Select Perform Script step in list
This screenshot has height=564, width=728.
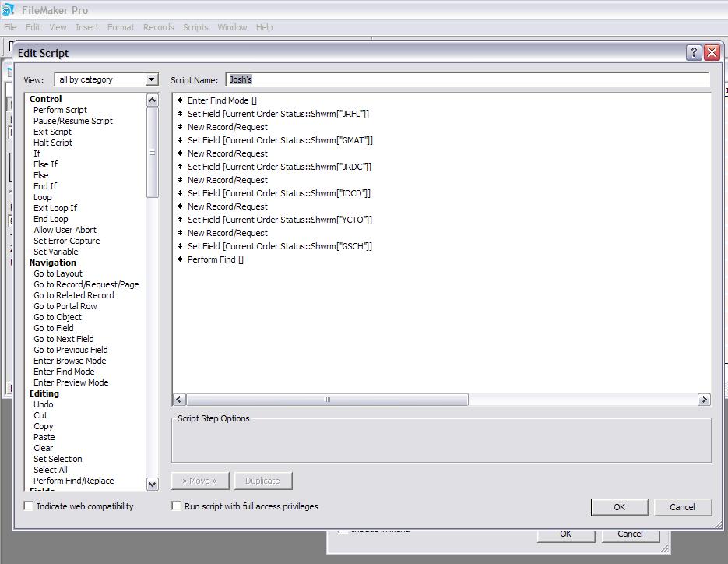(x=61, y=110)
